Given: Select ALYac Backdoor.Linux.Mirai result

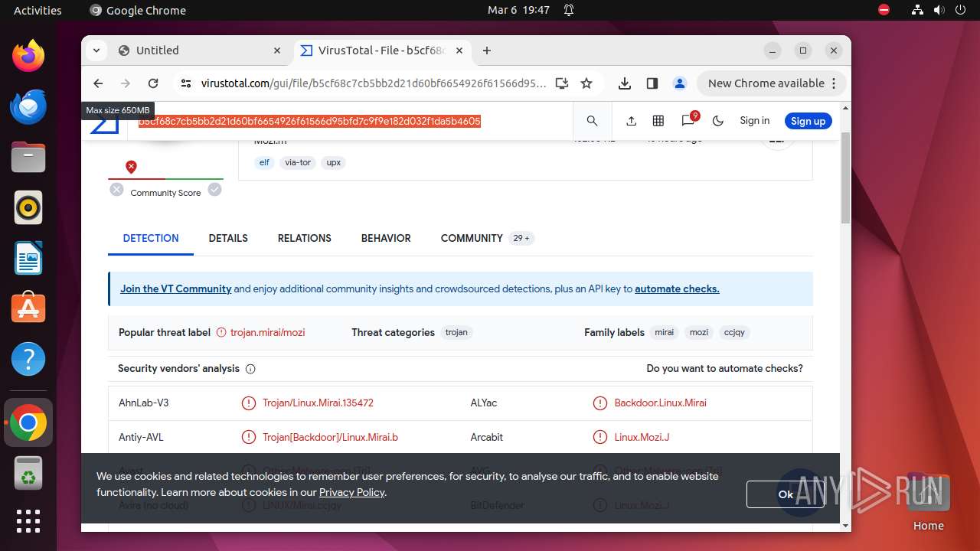Looking at the screenshot, I should click(x=660, y=403).
